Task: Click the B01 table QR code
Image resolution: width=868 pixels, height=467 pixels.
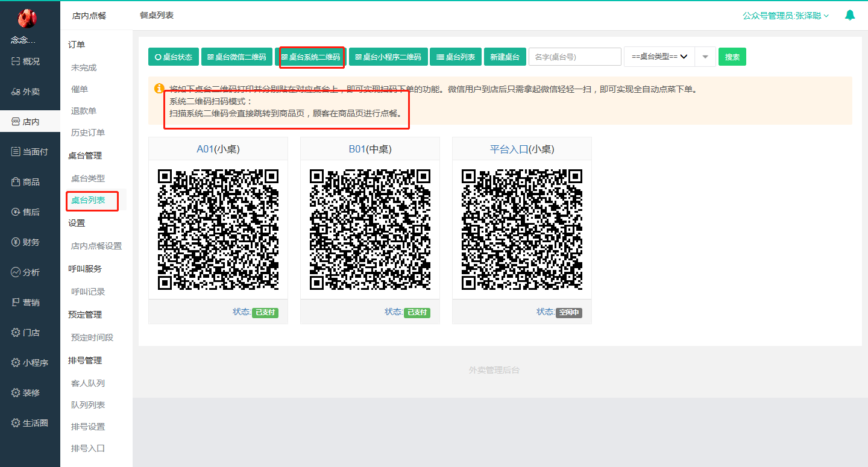Action: 370,230
